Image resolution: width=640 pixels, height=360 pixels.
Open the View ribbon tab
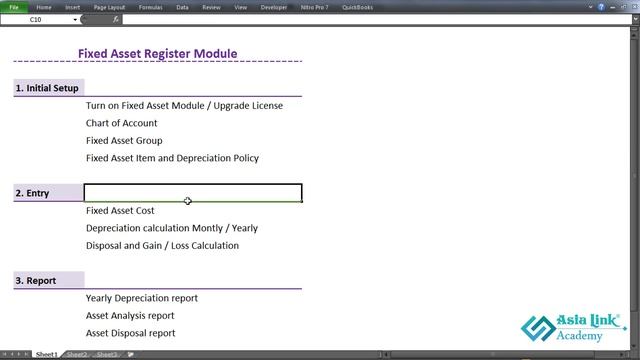tap(240, 7)
